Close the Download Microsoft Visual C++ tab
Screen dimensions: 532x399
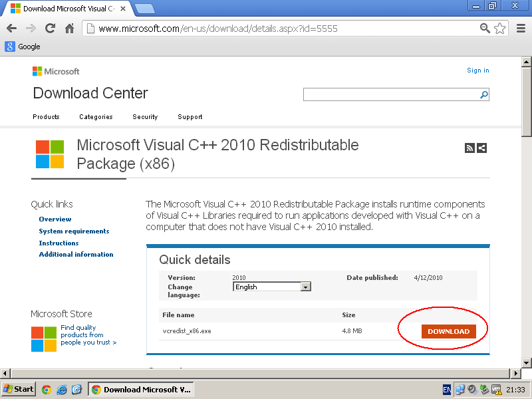[x=123, y=9]
